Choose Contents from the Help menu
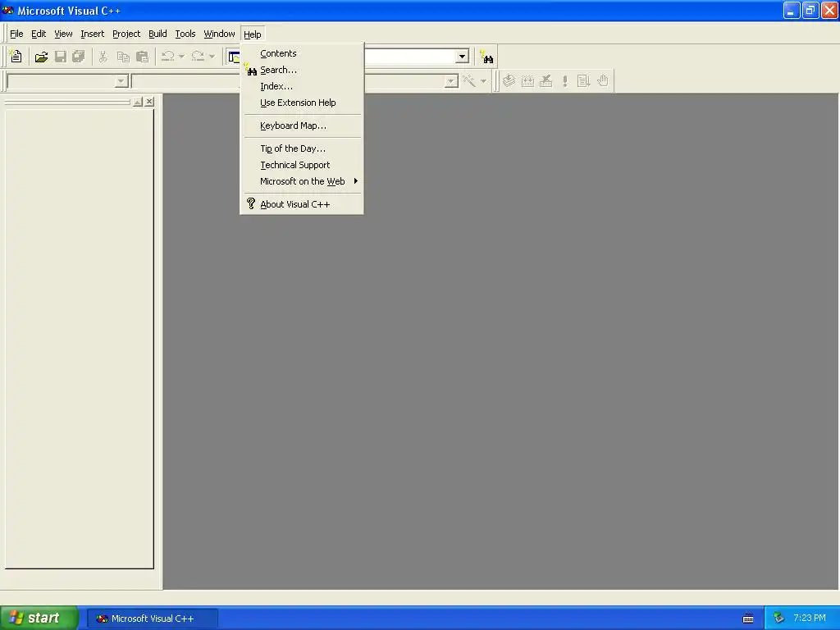The width and height of the screenshot is (840, 630). coord(303,53)
